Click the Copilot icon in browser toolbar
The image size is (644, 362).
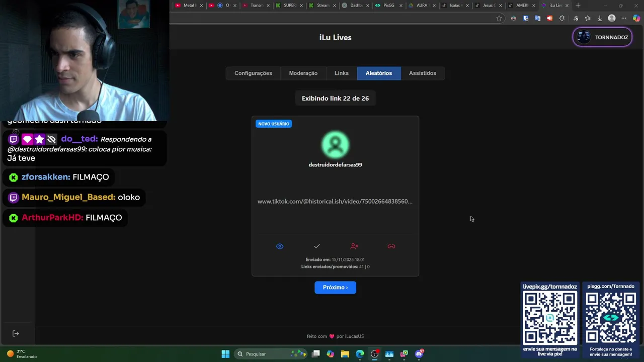tap(636, 18)
